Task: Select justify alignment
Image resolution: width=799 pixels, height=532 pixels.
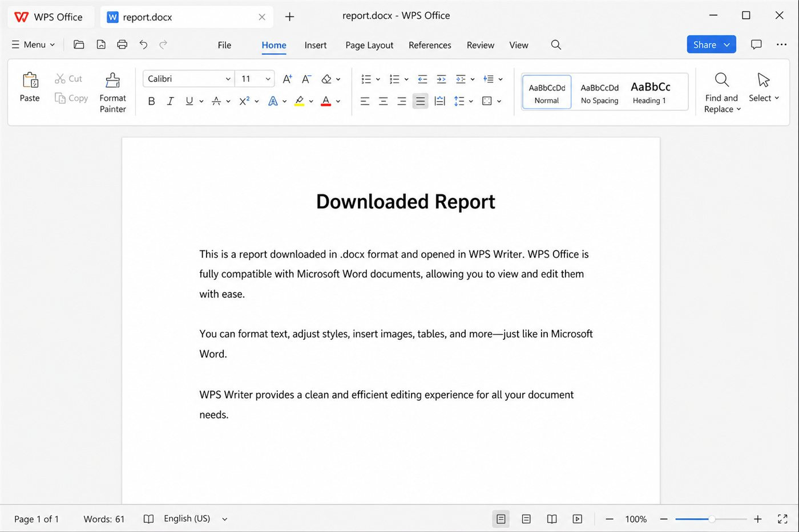Action: coord(420,101)
